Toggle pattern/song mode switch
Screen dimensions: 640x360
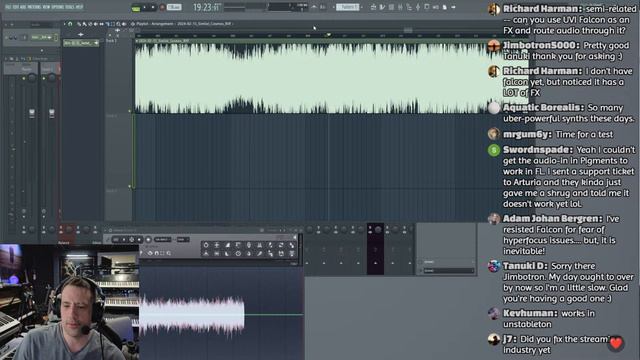click(x=136, y=8)
